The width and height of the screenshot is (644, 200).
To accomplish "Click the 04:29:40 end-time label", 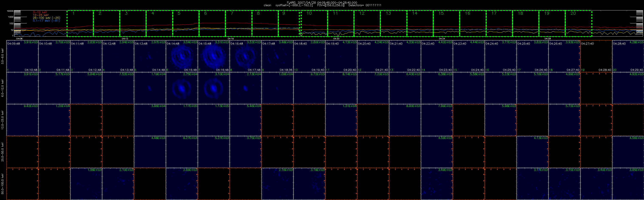I will [x=637, y=70].
